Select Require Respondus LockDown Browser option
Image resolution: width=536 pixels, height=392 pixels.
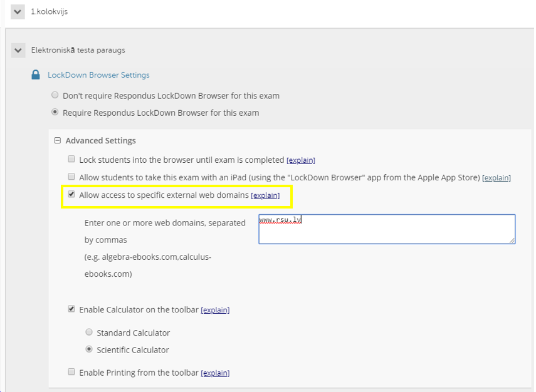[56, 113]
